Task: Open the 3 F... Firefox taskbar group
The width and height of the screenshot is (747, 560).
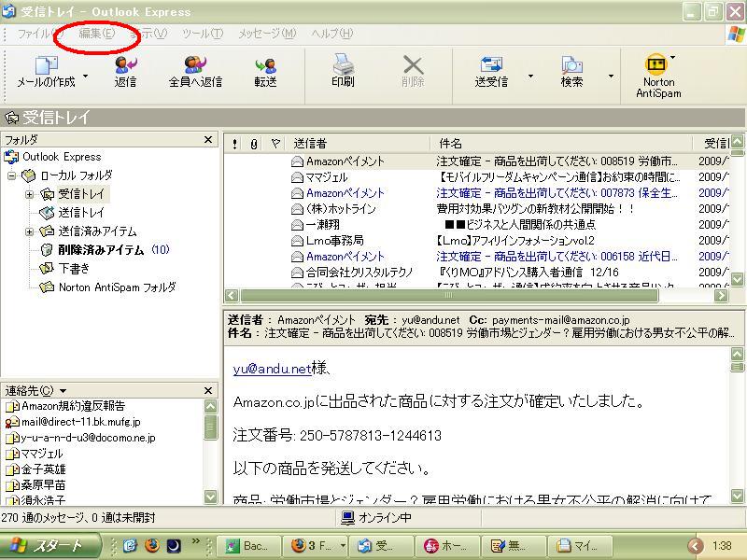Action: 315,546
